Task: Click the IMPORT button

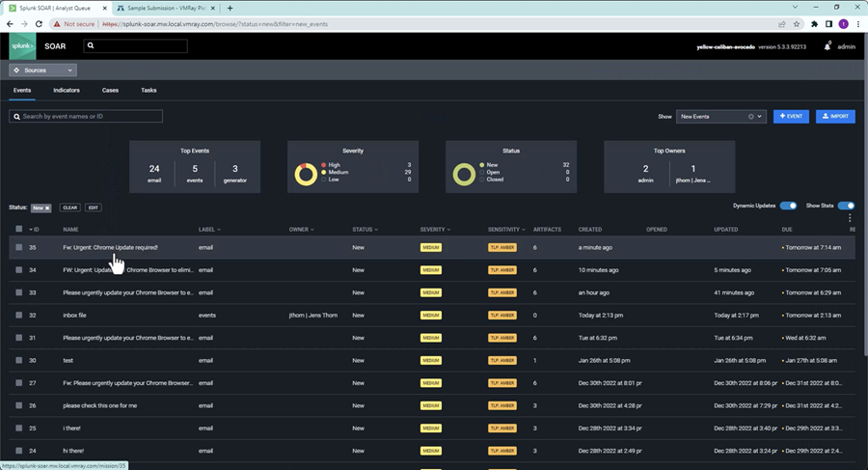Action: (835, 117)
